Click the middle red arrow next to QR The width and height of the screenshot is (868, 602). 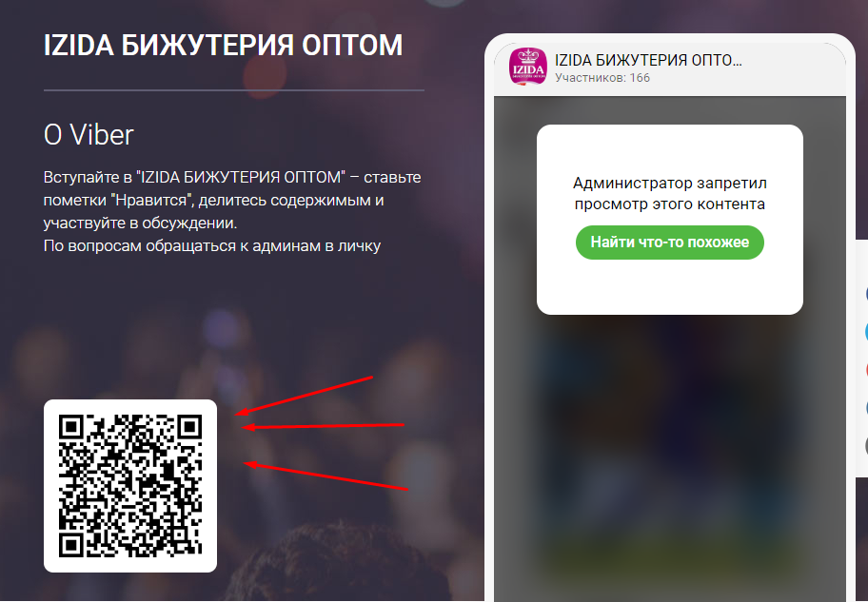pos(323,426)
